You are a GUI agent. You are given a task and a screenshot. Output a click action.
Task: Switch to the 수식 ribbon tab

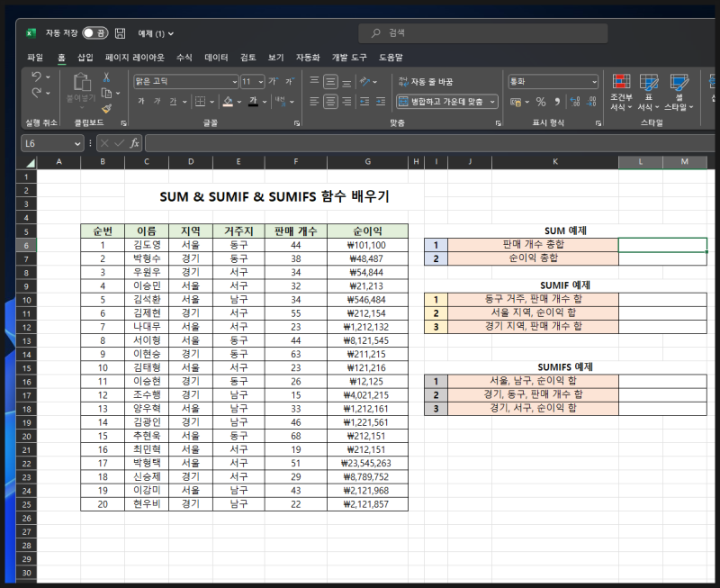point(184,58)
